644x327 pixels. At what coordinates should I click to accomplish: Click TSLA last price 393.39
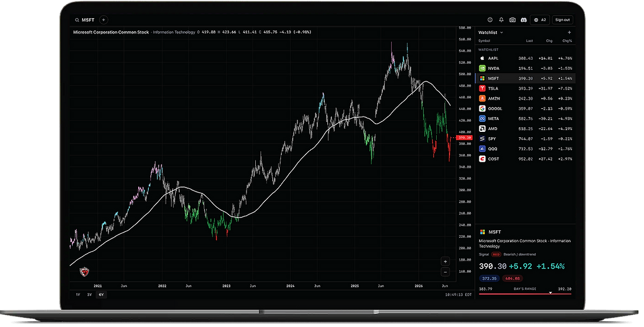point(526,88)
